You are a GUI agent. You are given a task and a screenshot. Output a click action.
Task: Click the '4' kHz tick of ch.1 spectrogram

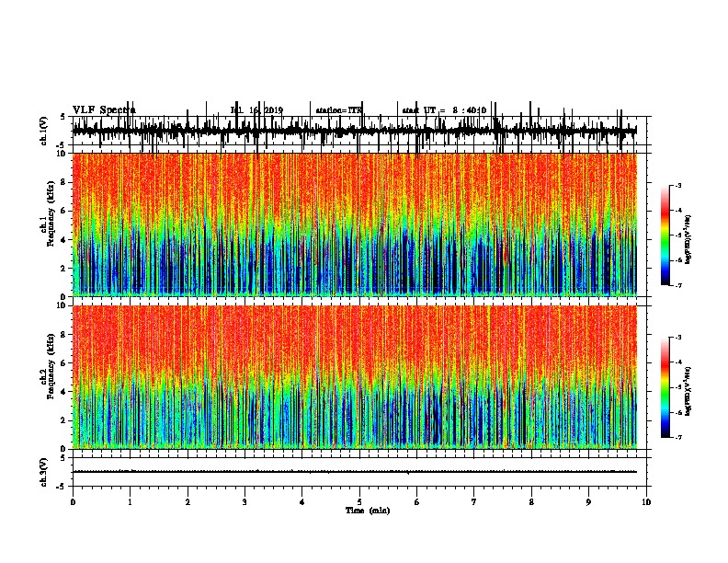(64, 240)
